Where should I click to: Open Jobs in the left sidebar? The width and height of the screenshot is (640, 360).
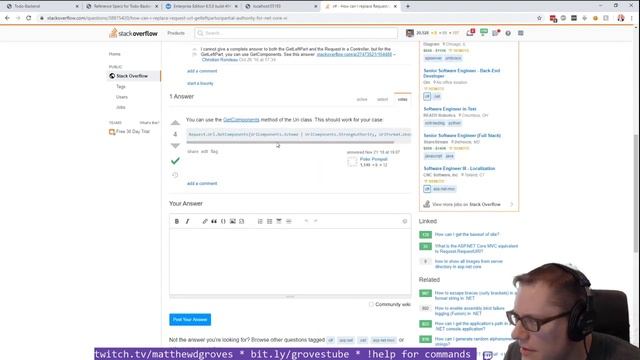point(121,107)
